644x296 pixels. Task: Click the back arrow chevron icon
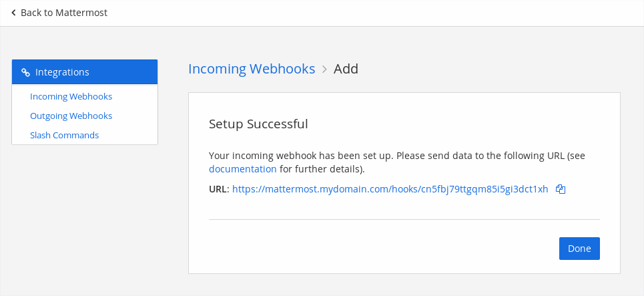13,13
